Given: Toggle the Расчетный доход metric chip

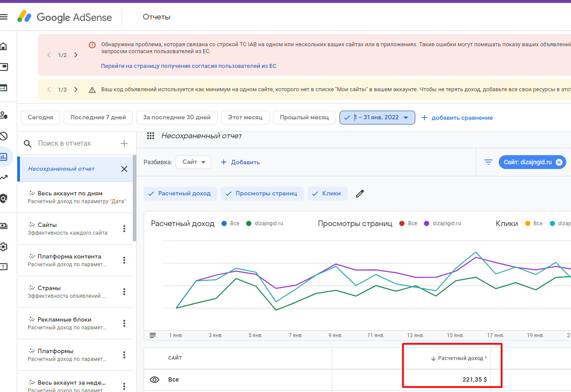Looking at the screenshot, I should 180,194.
